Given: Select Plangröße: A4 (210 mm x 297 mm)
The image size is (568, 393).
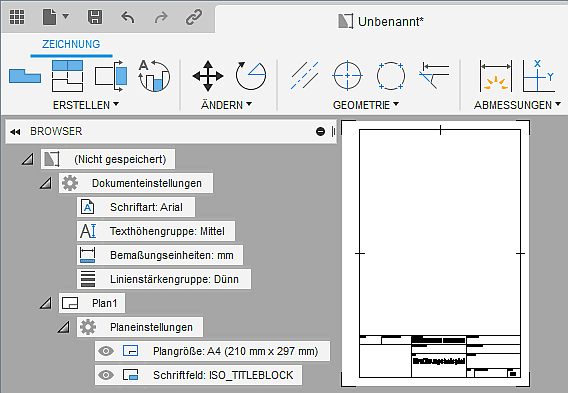Looking at the screenshot, I should (x=212, y=351).
